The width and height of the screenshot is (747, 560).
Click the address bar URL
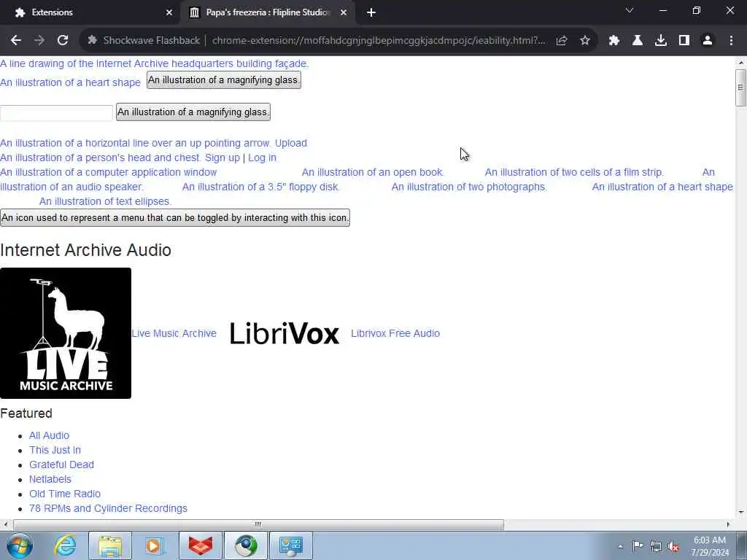click(x=379, y=41)
